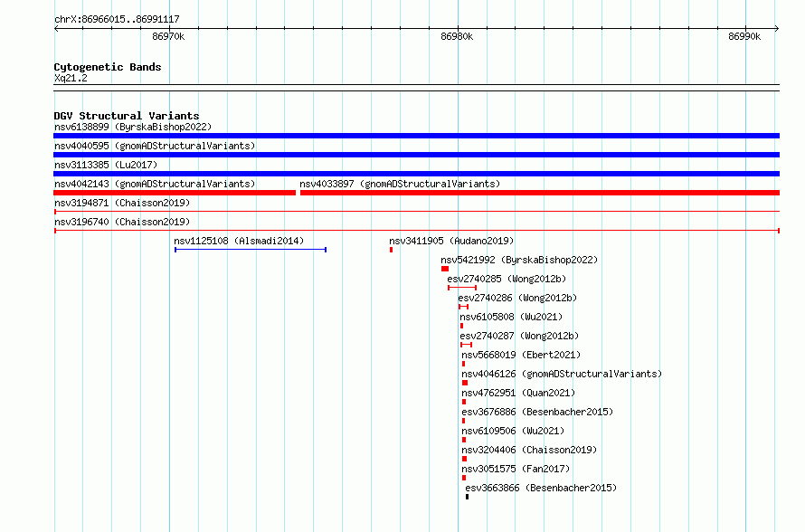
Task: Open the esv3663866 (Besenbacher2015) label
Action: point(541,488)
